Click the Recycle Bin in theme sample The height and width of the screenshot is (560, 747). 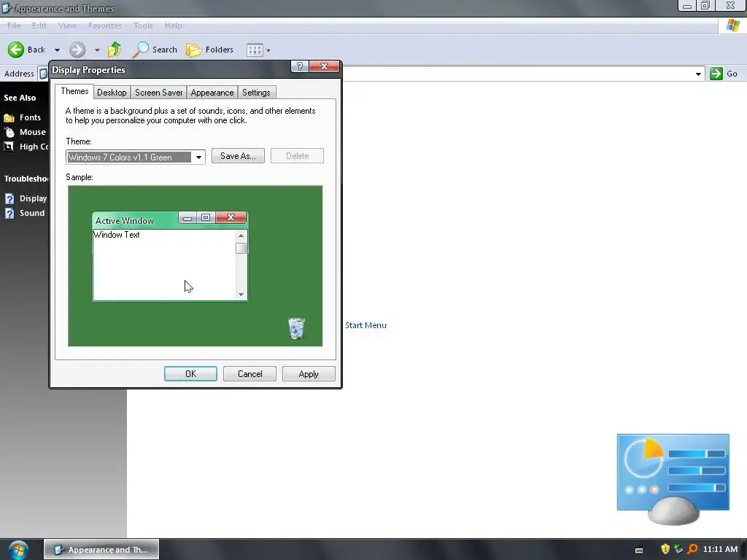[296, 328]
